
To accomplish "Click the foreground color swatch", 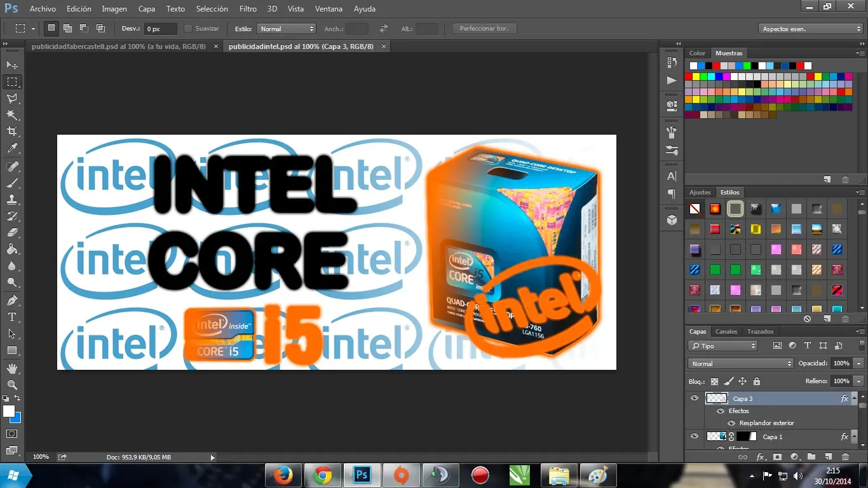I will [x=9, y=411].
